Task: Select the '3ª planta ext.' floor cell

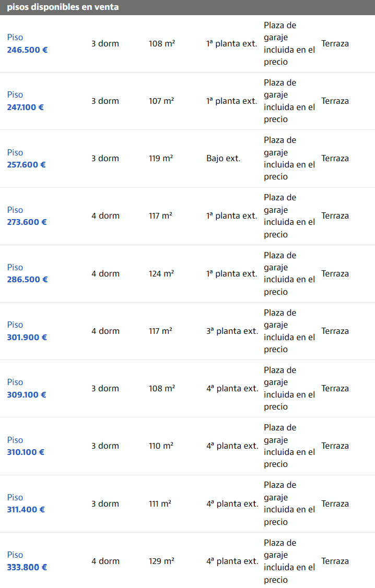Action: [x=232, y=331]
